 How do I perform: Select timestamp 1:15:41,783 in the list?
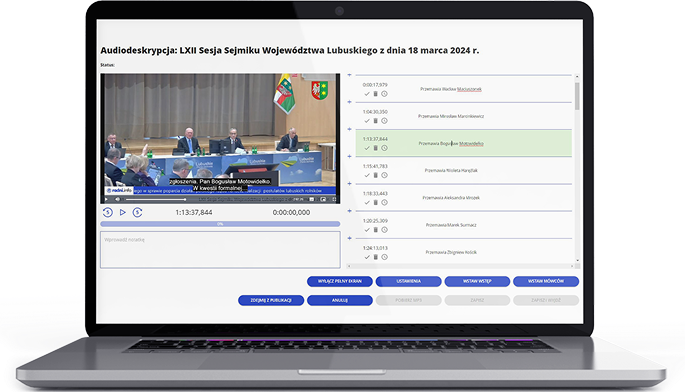coord(375,167)
